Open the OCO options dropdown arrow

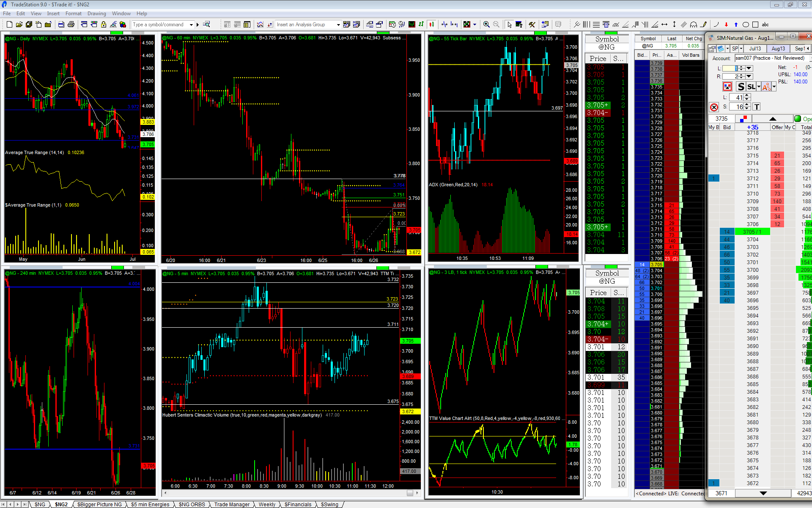click(774, 87)
